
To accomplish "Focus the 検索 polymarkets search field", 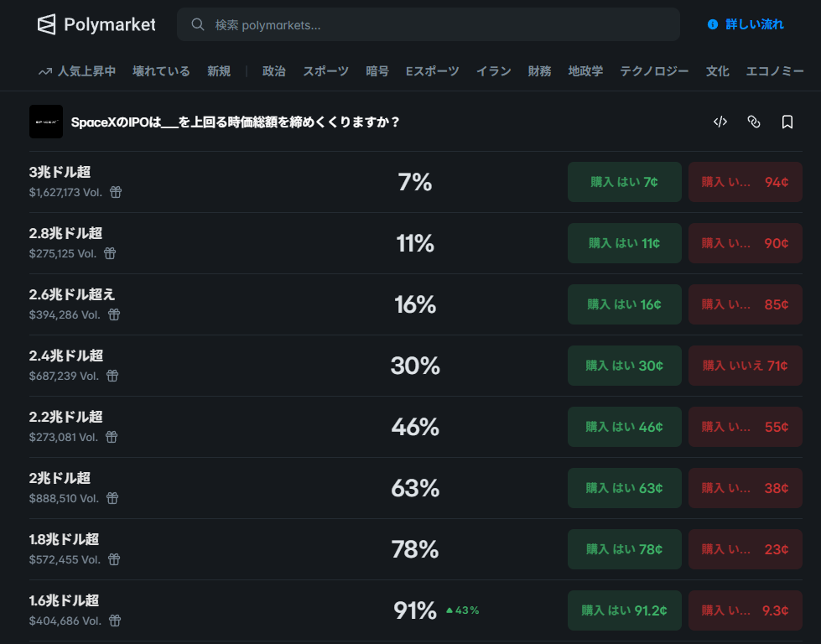I will coord(429,24).
